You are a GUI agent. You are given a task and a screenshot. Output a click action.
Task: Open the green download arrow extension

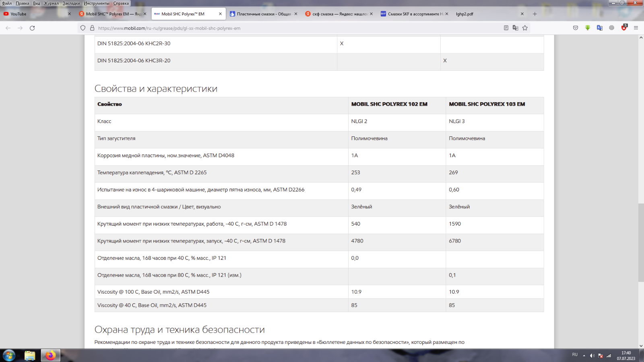(x=588, y=28)
